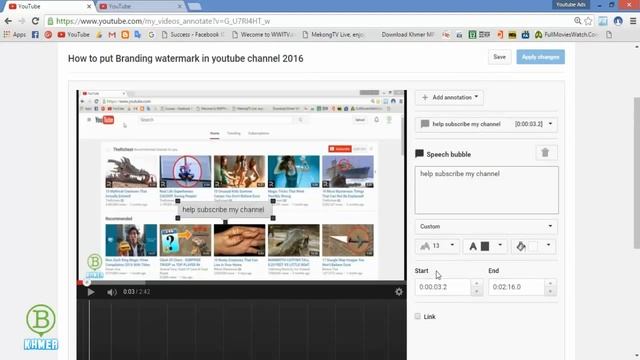Delete the speech bubble annotation via trash icon
Screen dimensions: 640x360
(x=545, y=153)
